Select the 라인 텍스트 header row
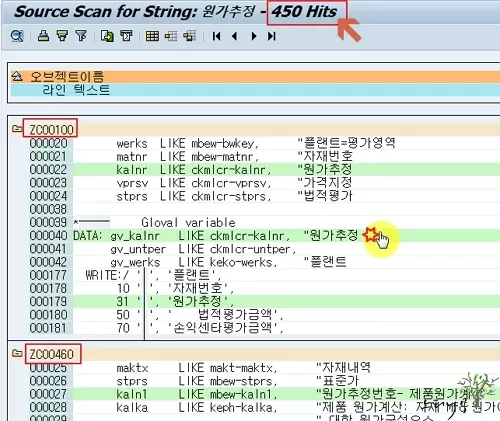 255,90
